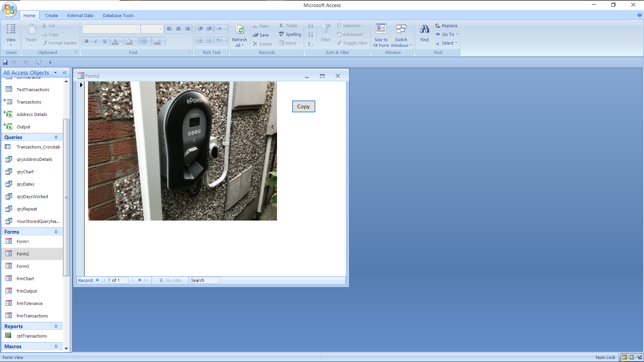
Task: Click the navigation pane vertical scrollbar
Action: click(66, 197)
